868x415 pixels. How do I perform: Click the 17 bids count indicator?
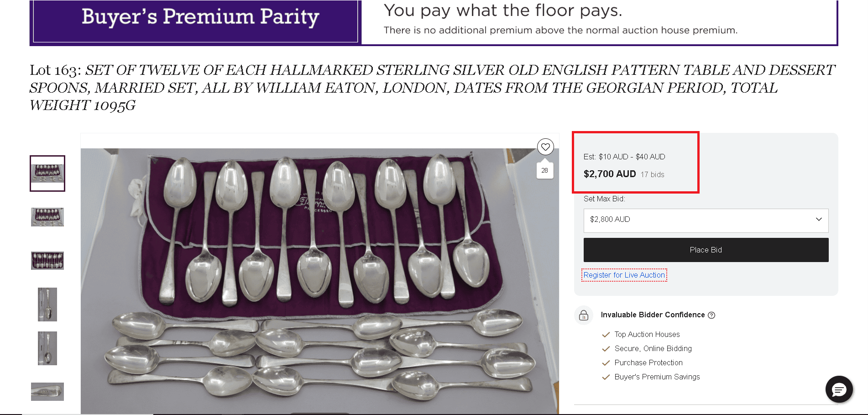tap(652, 174)
